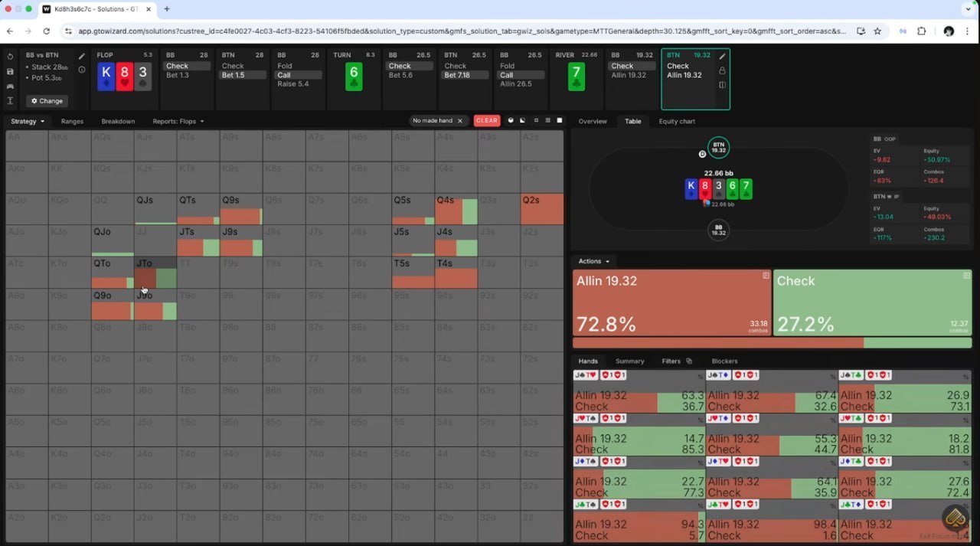Select the filled square view icon

[560, 121]
